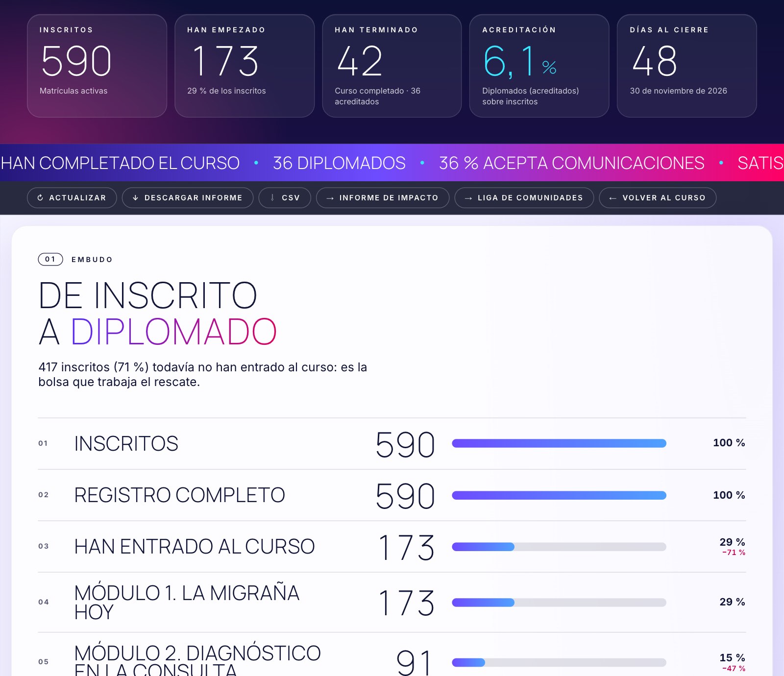Click the Módulo 1 progress bar
Image resolution: width=784 pixels, height=676 pixels.
click(x=559, y=603)
